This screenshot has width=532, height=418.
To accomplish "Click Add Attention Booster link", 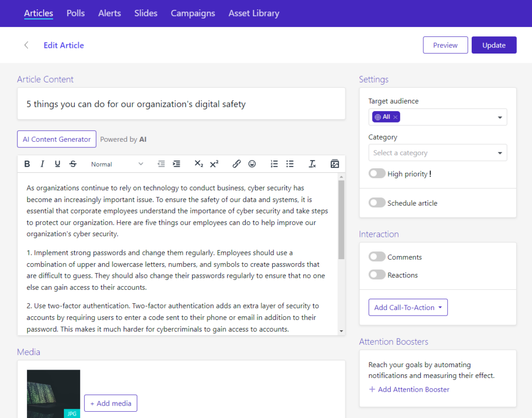I will pyautogui.click(x=409, y=389).
